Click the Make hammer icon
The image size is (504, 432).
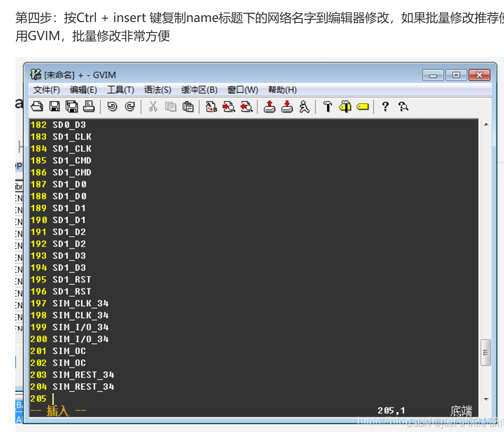(x=328, y=107)
